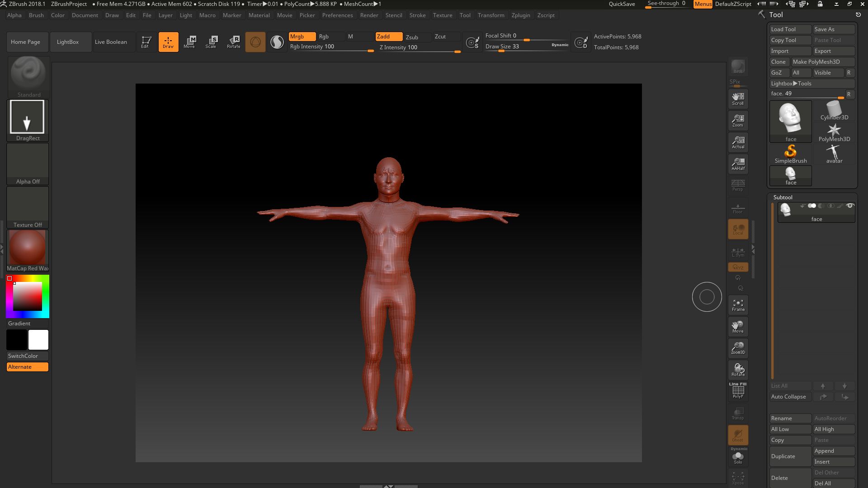The height and width of the screenshot is (488, 868).
Task: Activate the Rotate tool in top shelf
Action: tap(233, 42)
